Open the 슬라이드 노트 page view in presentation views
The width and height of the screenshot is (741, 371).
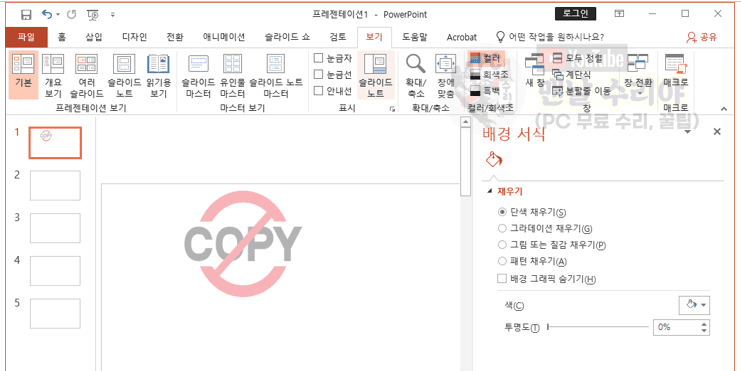pos(124,75)
